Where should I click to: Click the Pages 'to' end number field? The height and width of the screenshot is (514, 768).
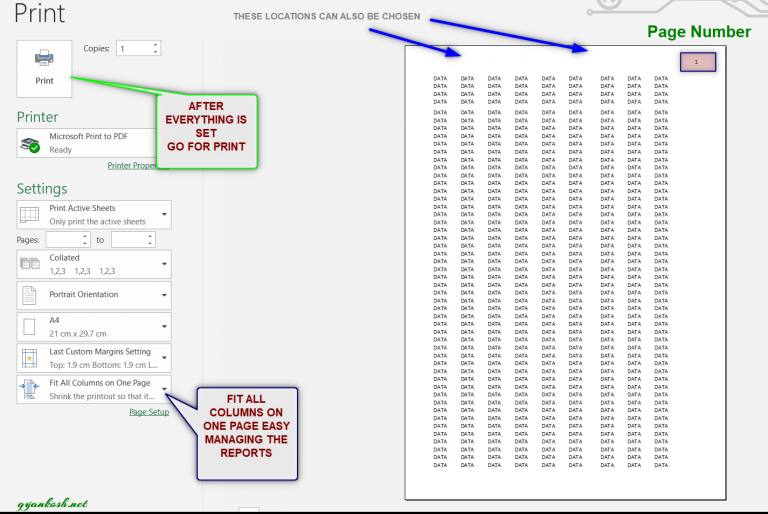tap(129, 240)
